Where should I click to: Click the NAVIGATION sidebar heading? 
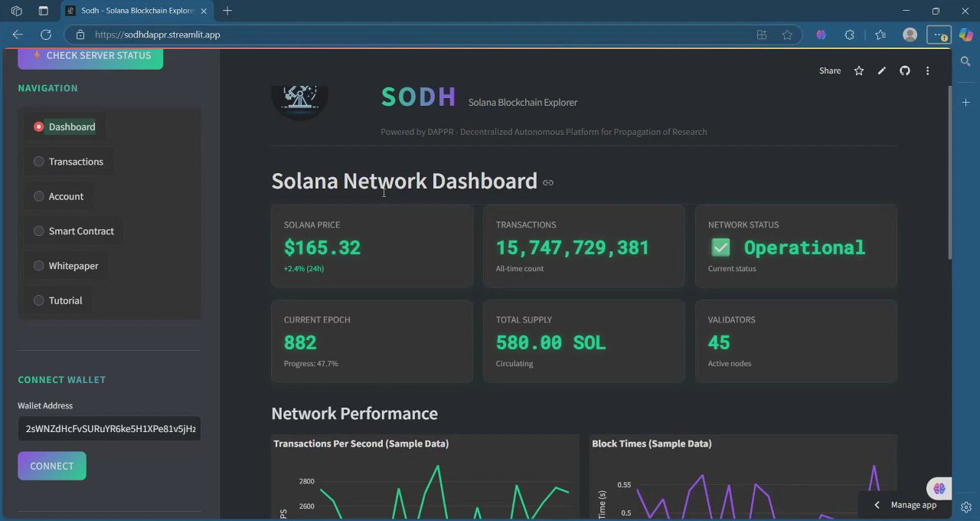47,88
